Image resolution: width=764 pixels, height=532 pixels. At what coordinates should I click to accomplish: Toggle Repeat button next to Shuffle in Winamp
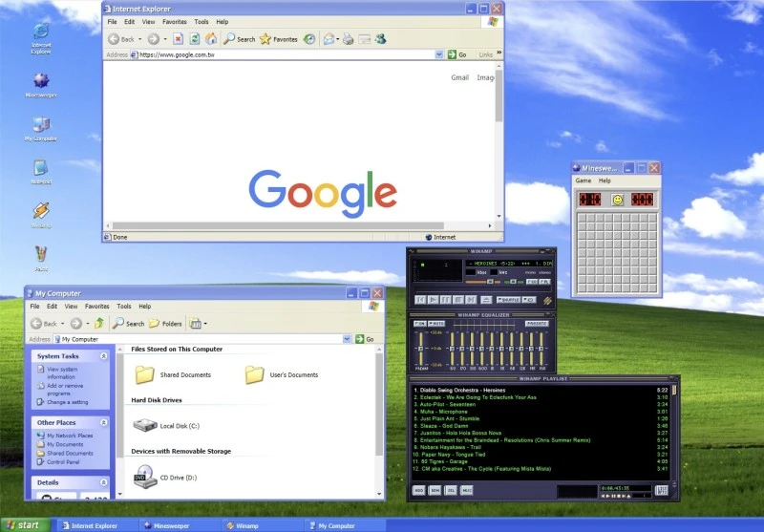tap(529, 300)
